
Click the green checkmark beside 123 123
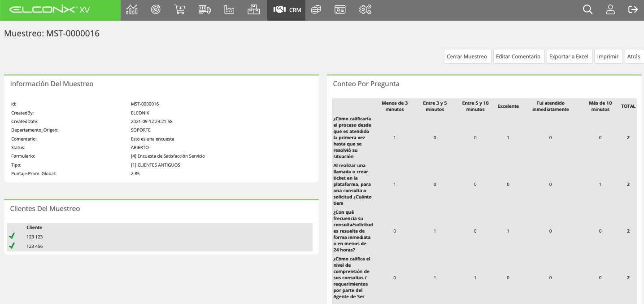click(12, 236)
